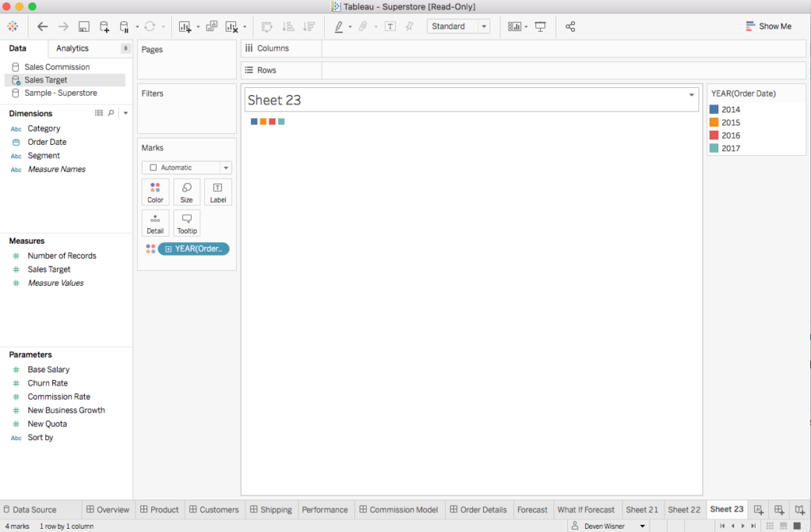Click the Fix axes pin icon

point(409,26)
